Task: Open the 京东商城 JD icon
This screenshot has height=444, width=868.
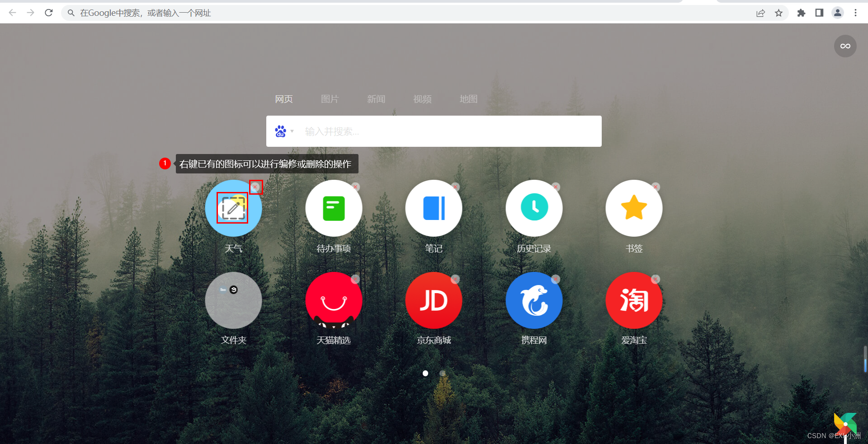Action: (434, 300)
